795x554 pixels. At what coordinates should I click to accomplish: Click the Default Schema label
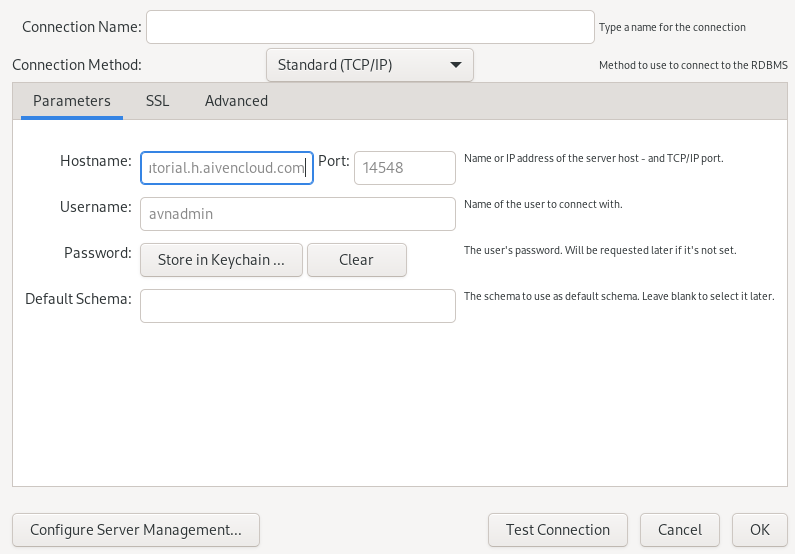tap(78, 299)
